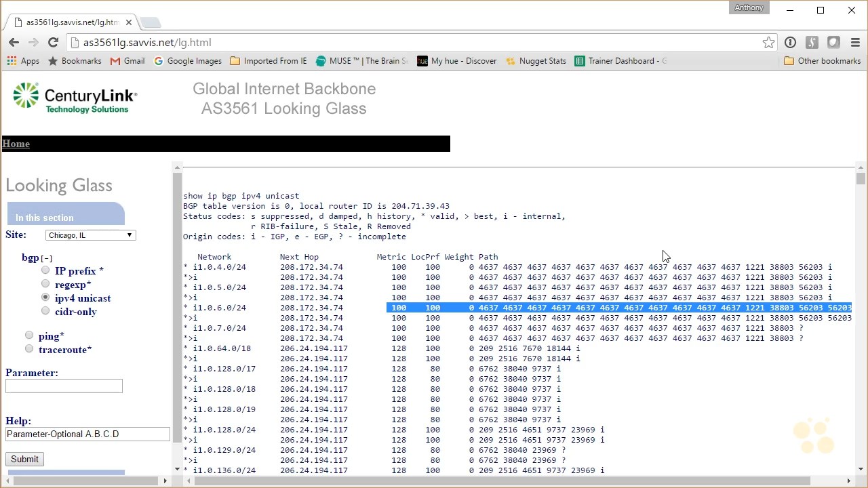Image resolution: width=868 pixels, height=488 pixels.
Task: Click the 'Next Hop' column header
Action: tap(299, 257)
